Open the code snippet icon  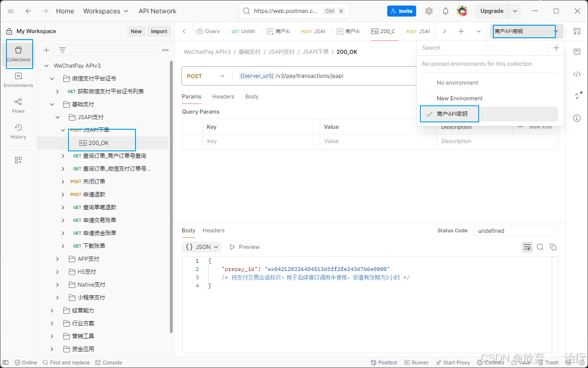coord(577,74)
